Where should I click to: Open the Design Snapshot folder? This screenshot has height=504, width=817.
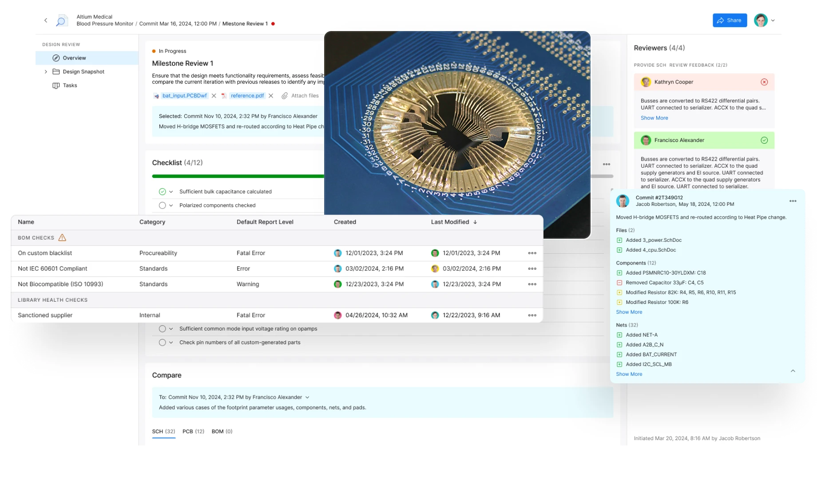tap(78, 72)
